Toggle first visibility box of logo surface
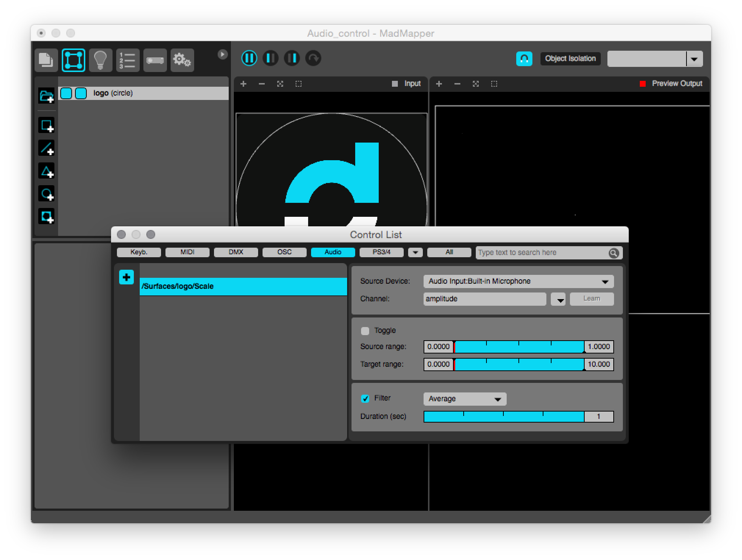This screenshot has width=742, height=560. 66,93
